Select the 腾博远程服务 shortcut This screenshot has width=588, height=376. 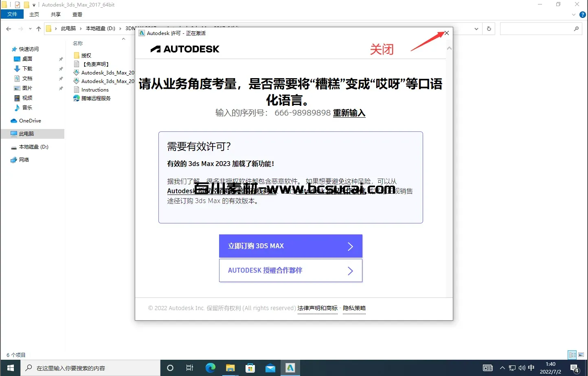point(96,98)
